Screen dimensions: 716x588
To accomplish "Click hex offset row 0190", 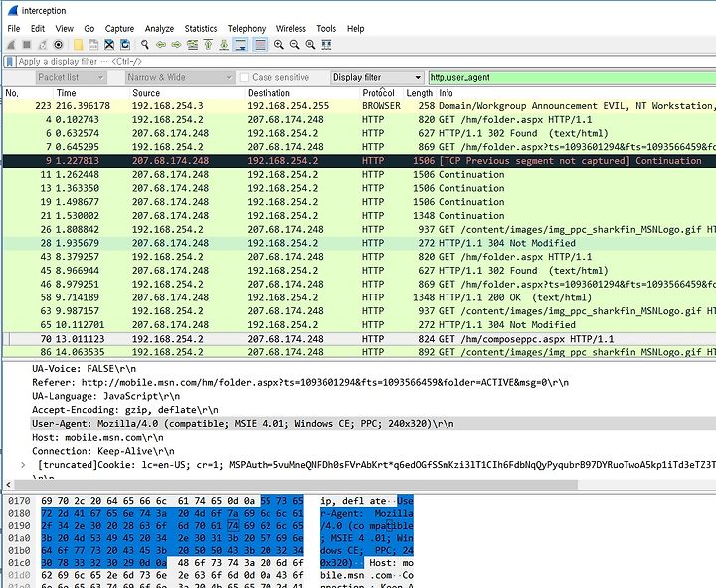I will [x=19, y=526].
